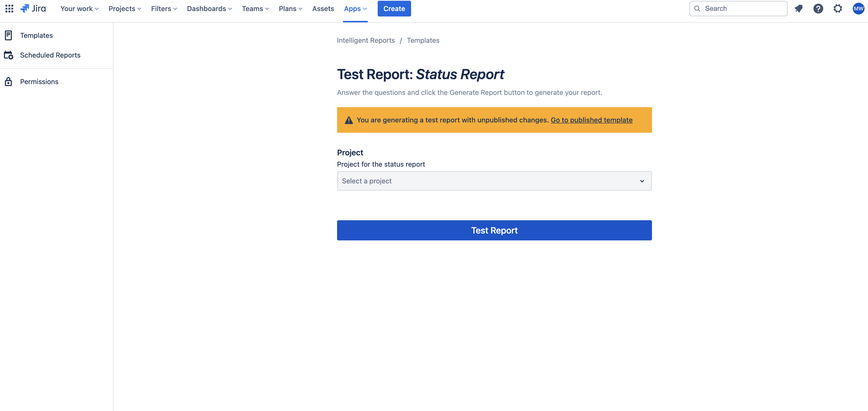The height and width of the screenshot is (411, 868).
Task: Open settings with the gear icon
Action: (838, 8)
